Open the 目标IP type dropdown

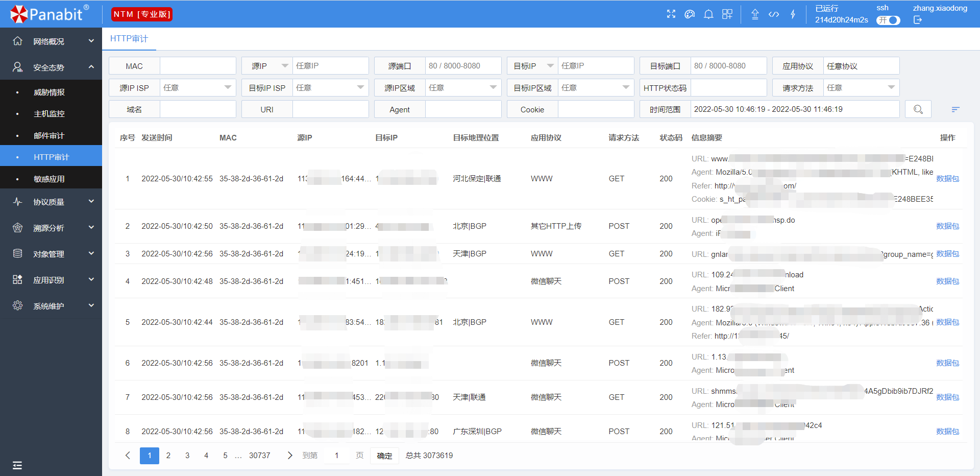532,66
